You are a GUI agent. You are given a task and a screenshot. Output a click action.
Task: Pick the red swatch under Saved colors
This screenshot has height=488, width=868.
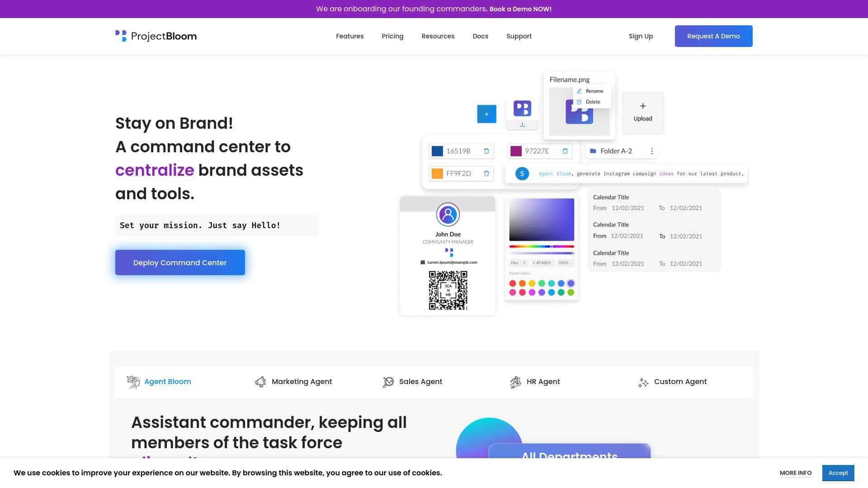pos(512,283)
